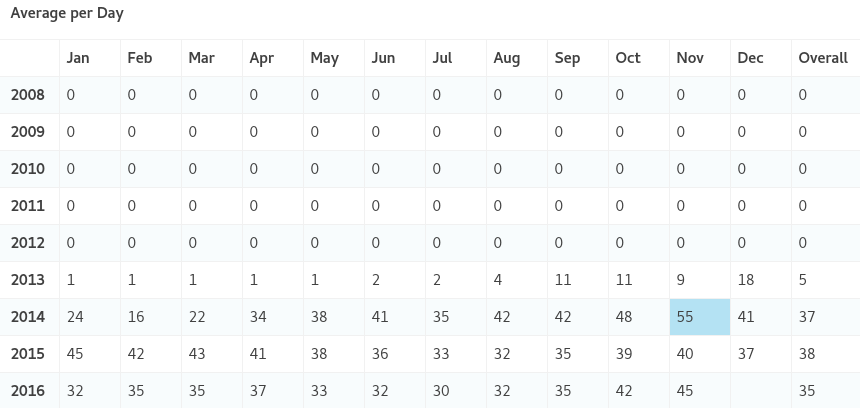Click the 2014 Overall value 37
Screen dimensions: 860x408
807,317
